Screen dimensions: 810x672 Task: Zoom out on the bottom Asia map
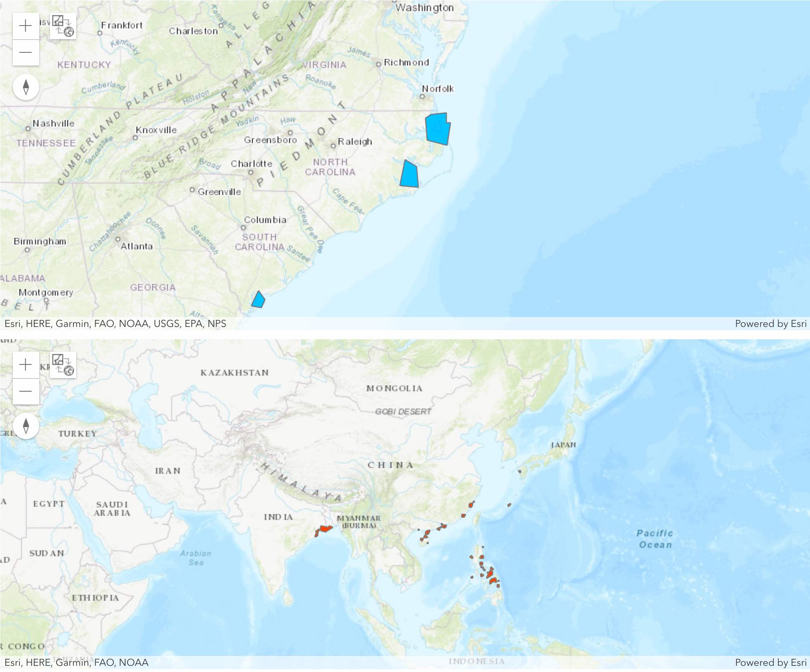click(26, 391)
